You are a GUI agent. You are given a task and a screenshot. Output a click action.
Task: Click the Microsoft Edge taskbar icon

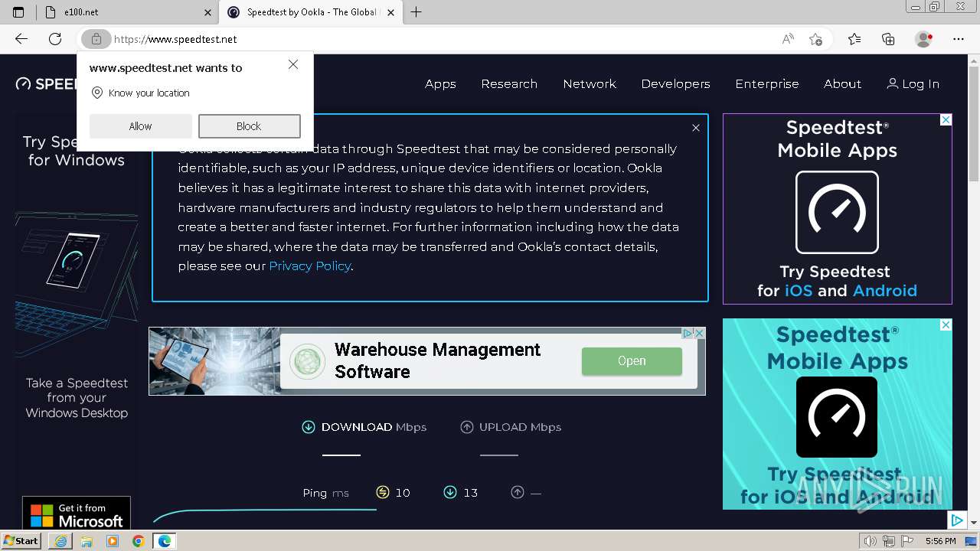tap(164, 541)
